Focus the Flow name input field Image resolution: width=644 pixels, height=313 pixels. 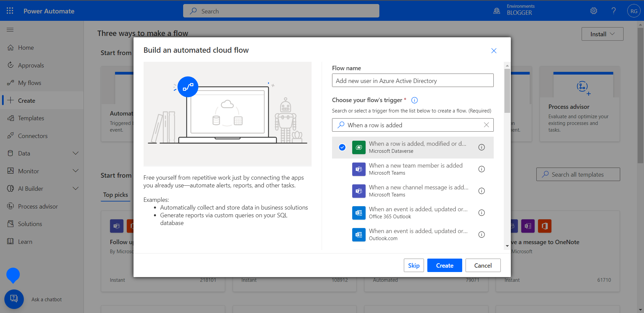(x=413, y=80)
